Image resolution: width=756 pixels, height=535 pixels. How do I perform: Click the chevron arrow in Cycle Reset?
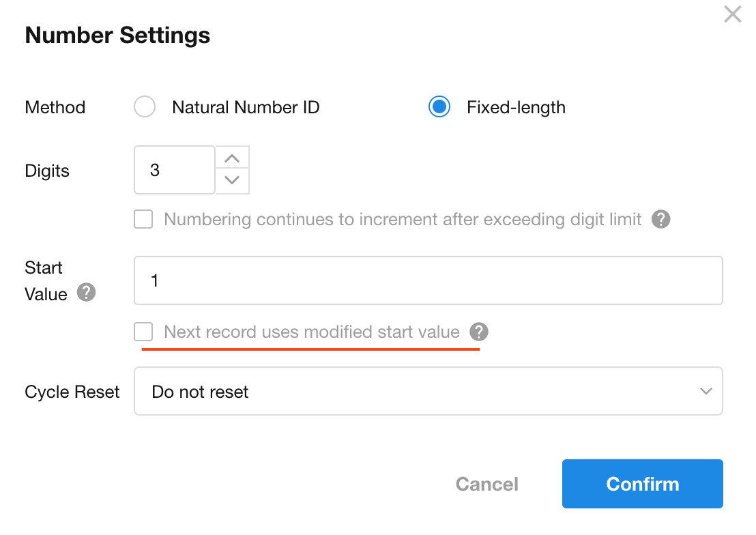tap(706, 392)
